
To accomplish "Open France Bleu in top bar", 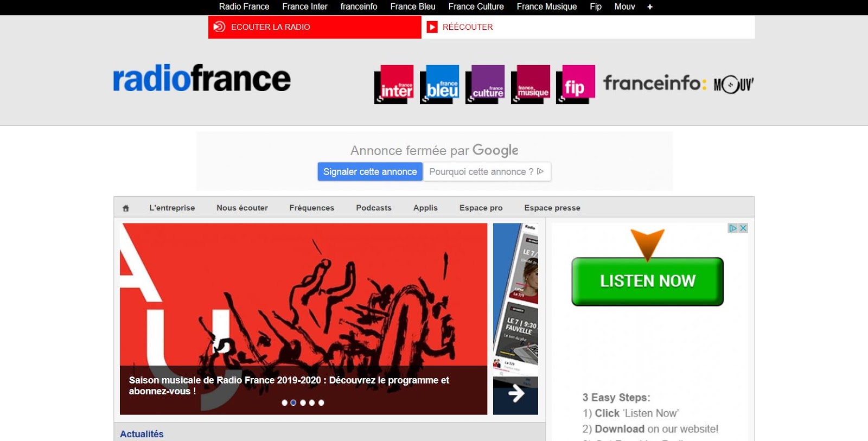I will click(x=413, y=7).
